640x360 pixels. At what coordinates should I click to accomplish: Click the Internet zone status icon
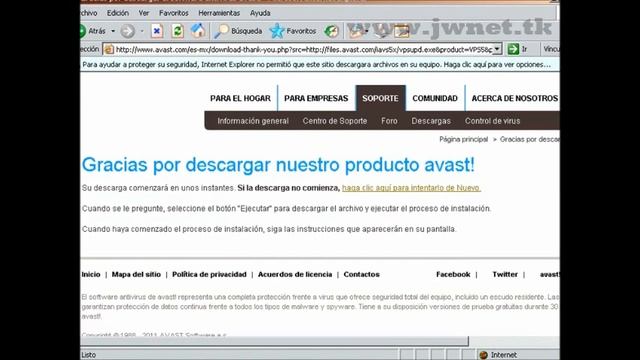[x=484, y=355]
